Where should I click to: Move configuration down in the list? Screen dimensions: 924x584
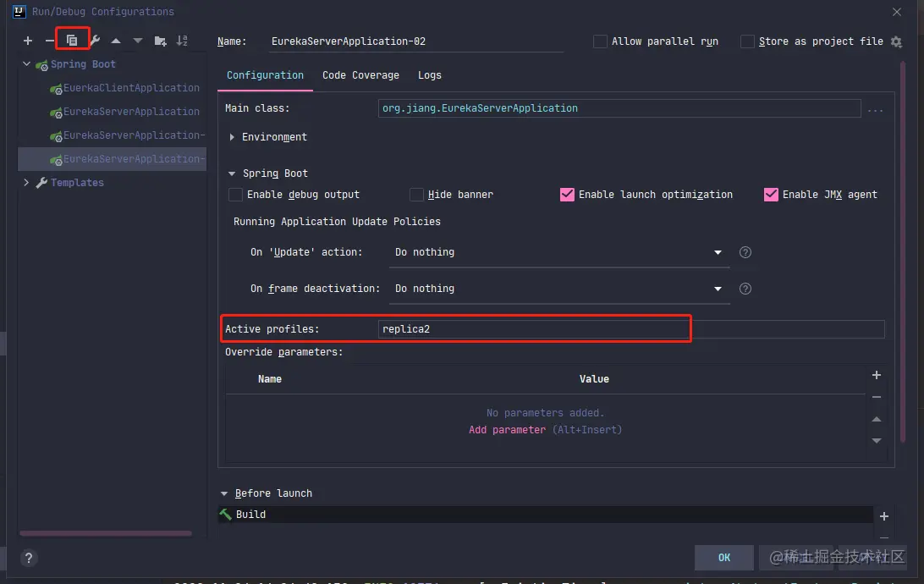click(138, 41)
